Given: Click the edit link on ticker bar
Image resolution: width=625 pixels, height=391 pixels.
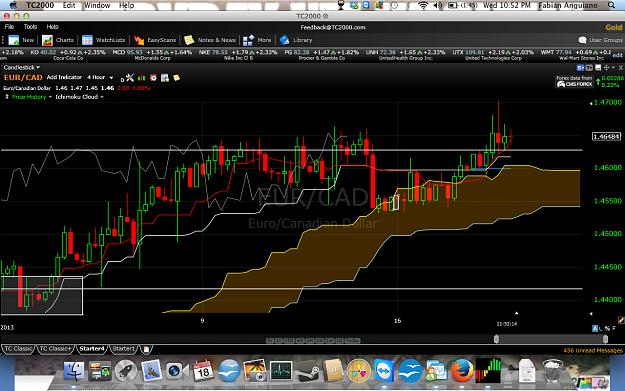Looking at the screenshot, I should pos(617,55).
